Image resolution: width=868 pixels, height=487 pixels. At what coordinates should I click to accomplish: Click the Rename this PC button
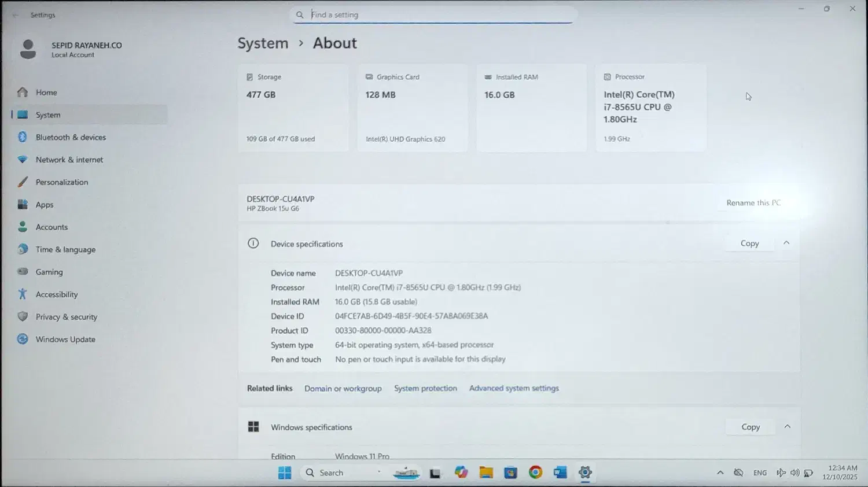753,202
